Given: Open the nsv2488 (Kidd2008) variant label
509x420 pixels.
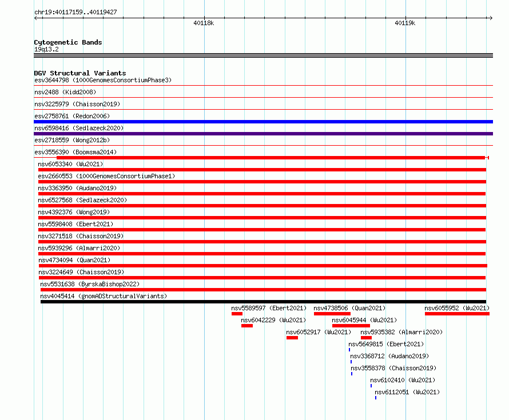Looking at the screenshot, I should 65,92.
